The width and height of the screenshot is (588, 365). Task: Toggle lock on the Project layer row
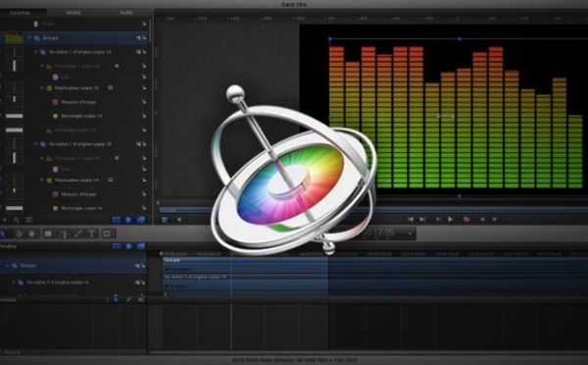[144, 24]
